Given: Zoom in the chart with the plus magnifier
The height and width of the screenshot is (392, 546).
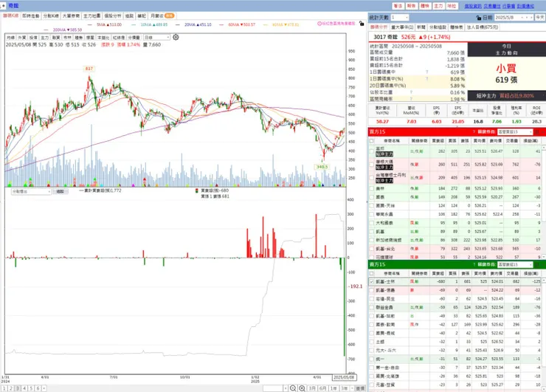Looking at the screenshot, I should 302,388.
